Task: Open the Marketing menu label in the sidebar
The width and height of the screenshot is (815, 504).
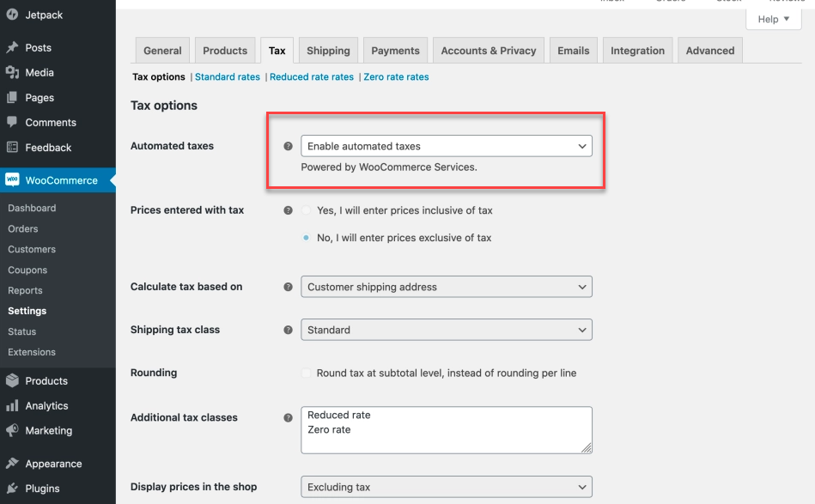Action: click(49, 431)
